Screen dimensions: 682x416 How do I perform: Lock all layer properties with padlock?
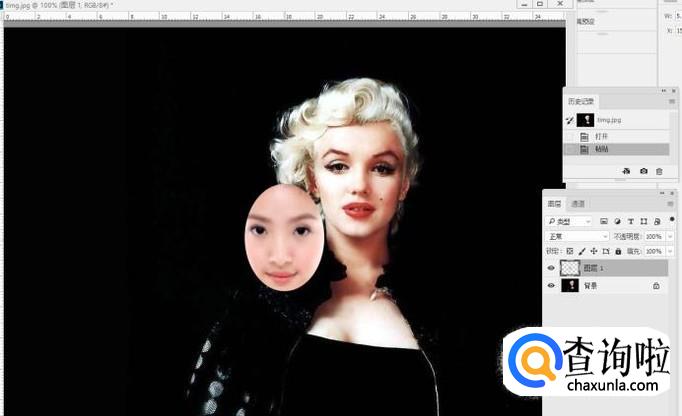[x=618, y=251]
